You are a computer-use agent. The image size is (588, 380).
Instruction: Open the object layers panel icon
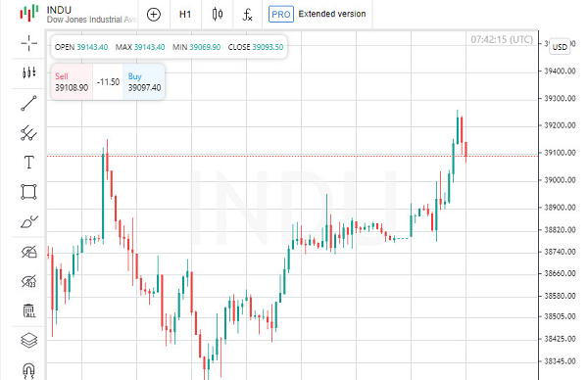tap(28, 341)
